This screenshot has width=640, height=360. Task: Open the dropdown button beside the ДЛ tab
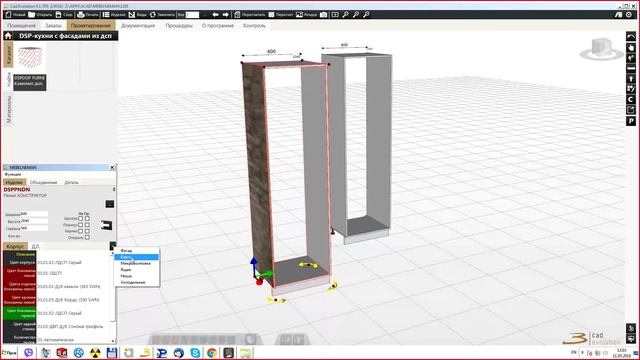tap(113, 246)
